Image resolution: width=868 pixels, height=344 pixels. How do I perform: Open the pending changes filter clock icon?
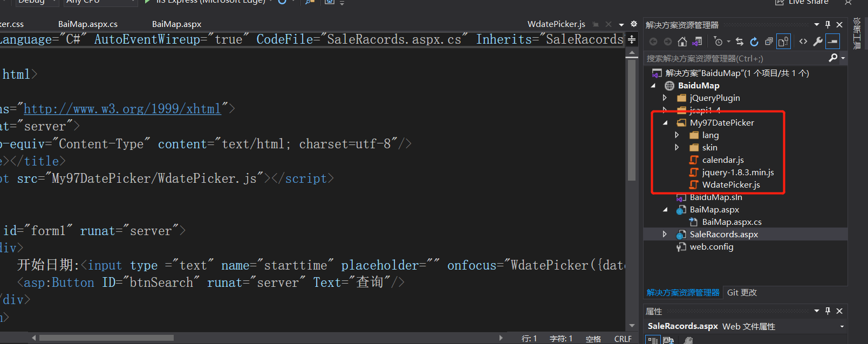[x=718, y=42]
